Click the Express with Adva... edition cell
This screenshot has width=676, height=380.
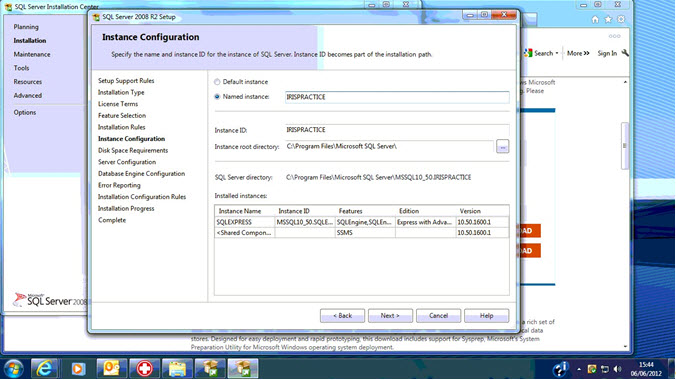click(x=426, y=222)
